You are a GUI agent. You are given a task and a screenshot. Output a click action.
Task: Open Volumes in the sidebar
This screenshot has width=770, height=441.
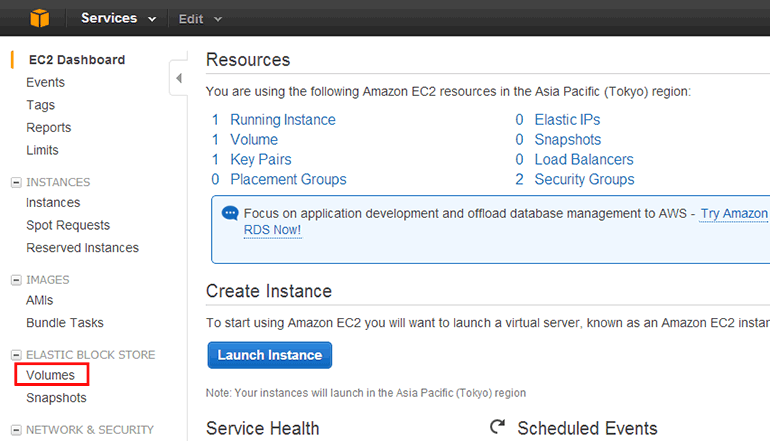[x=50, y=375]
